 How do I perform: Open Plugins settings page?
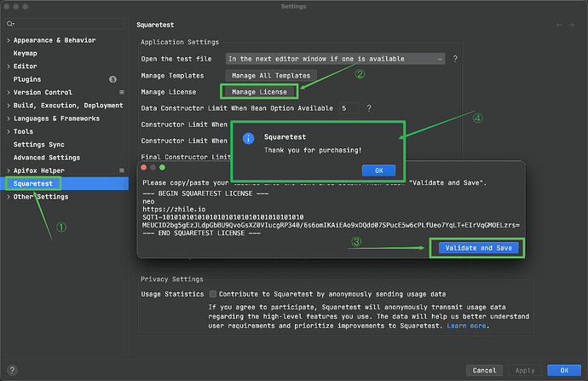(x=27, y=79)
